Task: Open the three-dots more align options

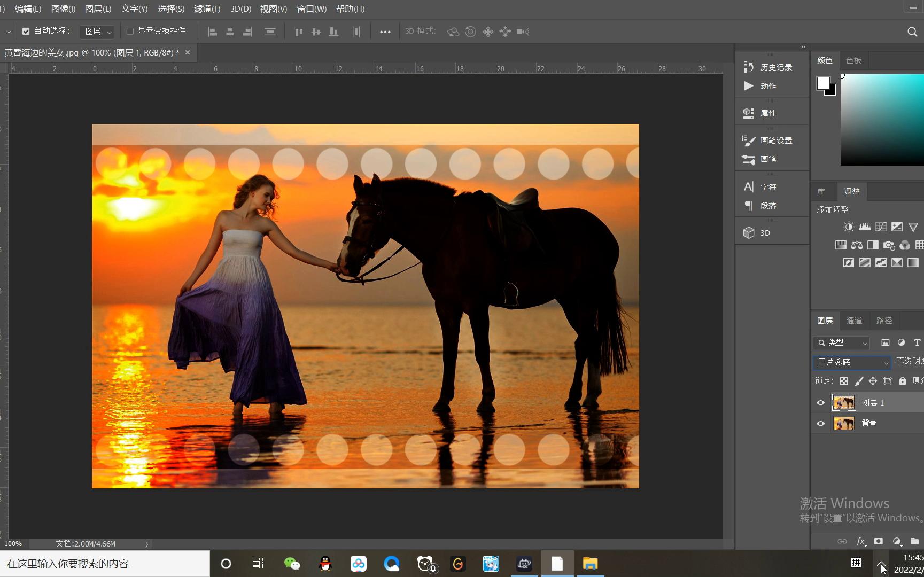Action: [x=385, y=32]
